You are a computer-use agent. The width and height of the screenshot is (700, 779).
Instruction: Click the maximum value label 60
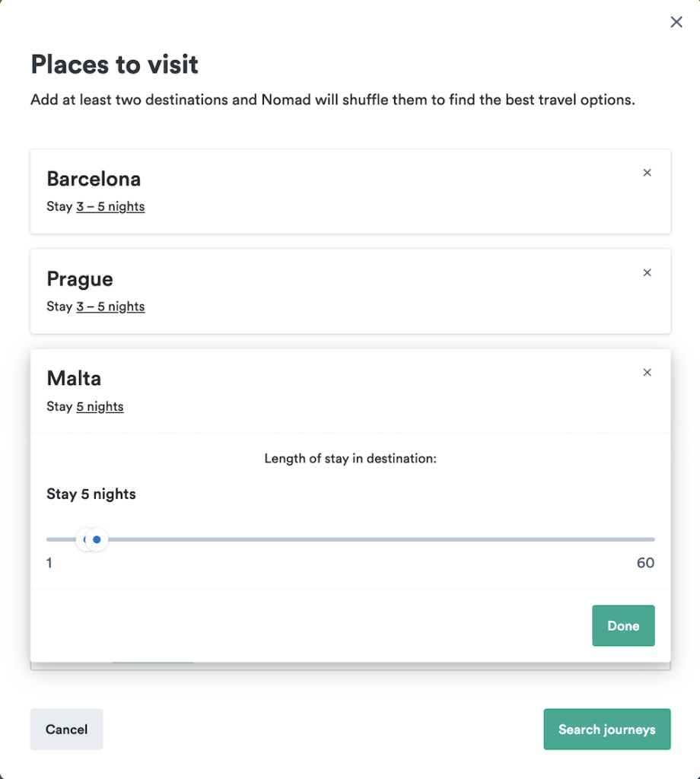(645, 564)
